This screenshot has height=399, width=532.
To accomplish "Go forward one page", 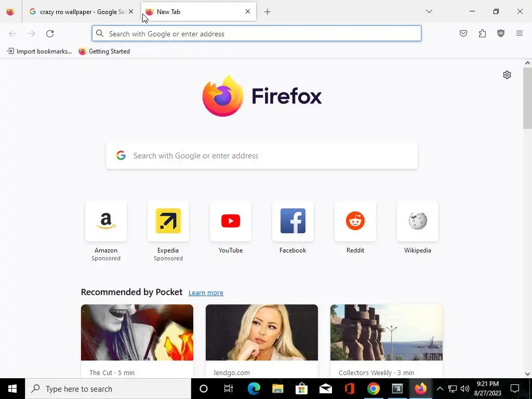I will click(31, 33).
